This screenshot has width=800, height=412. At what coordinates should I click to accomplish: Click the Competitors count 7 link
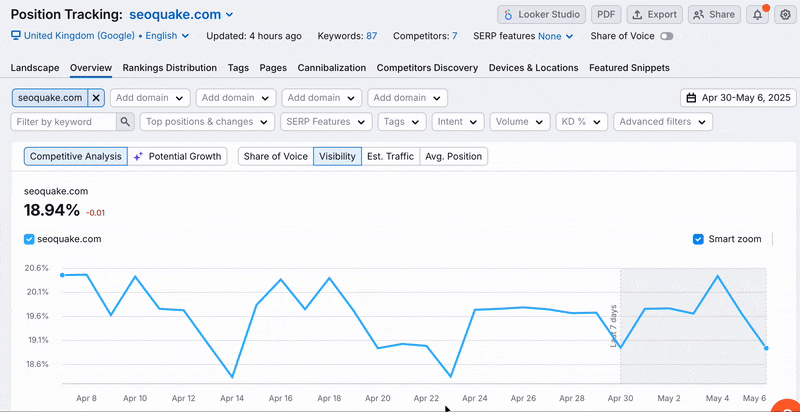click(454, 36)
